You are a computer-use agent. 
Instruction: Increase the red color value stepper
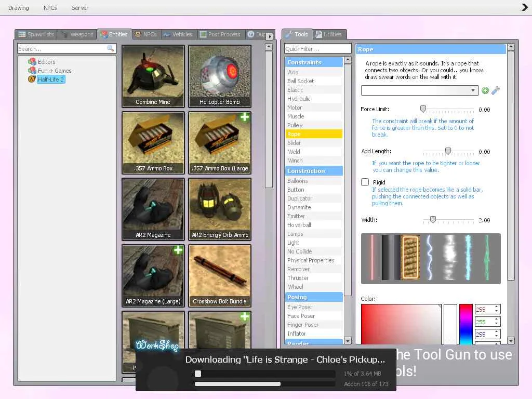pos(496,307)
